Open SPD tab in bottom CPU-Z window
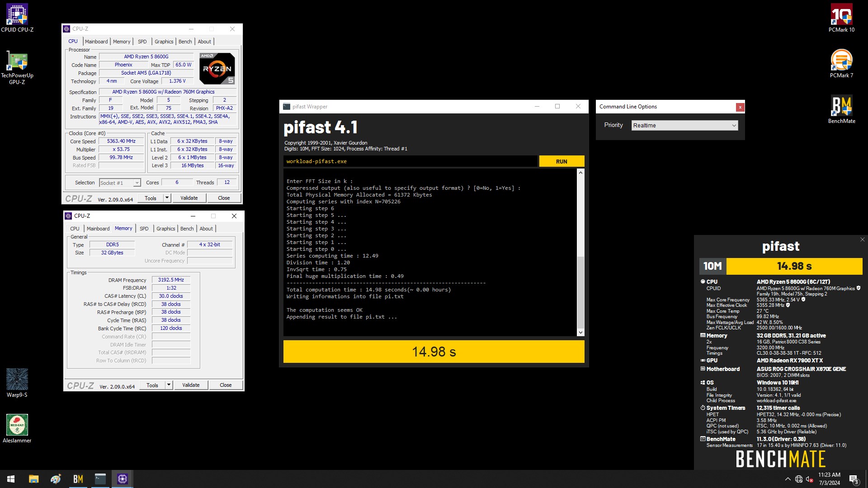This screenshot has height=488, width=868. (144, 229)
